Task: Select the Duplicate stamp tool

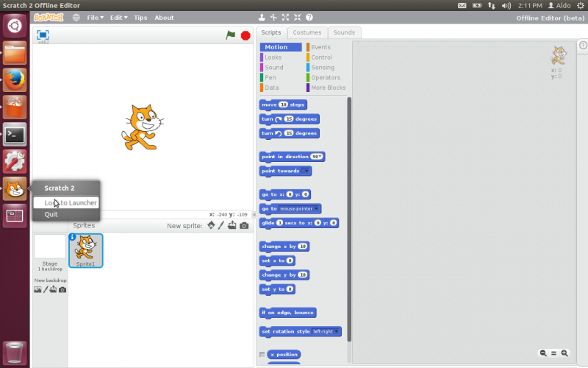Action: pos(262,17)
